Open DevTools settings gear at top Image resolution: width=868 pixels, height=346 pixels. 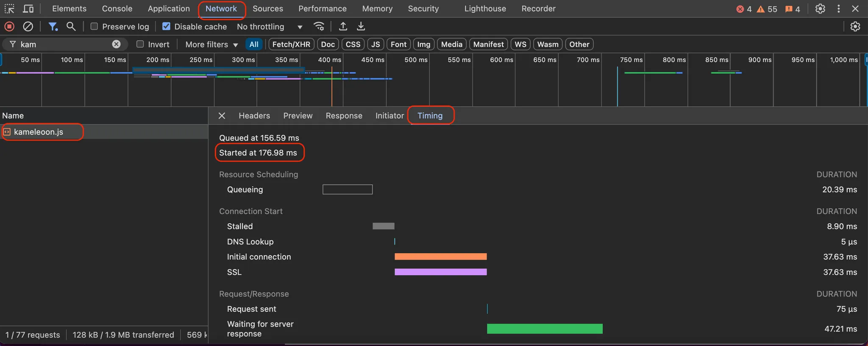820,8
